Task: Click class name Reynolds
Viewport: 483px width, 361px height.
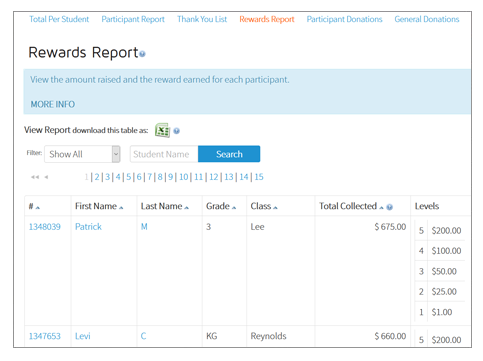Action: pos(268,336)
